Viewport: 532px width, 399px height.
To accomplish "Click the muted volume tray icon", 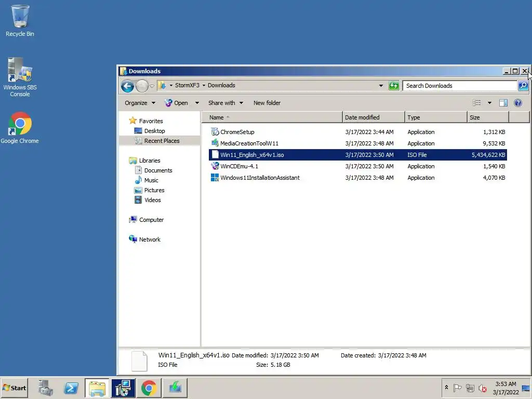I will [482, 388].
